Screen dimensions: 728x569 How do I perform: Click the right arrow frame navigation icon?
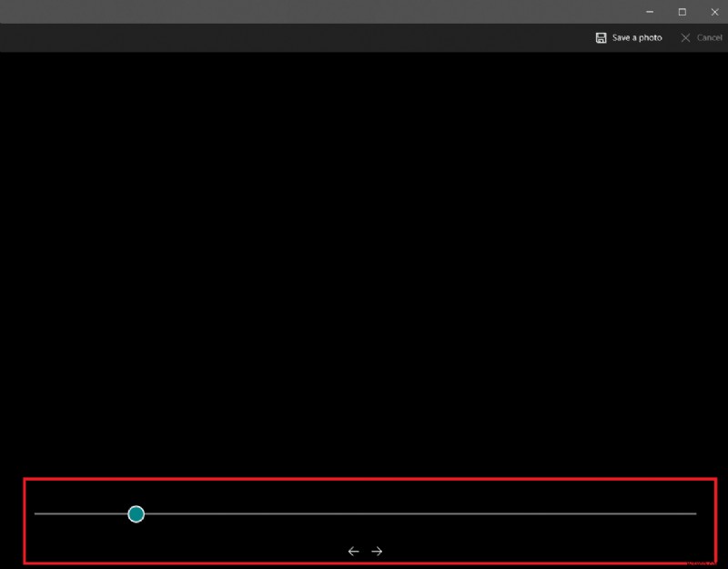tap(376, 549)
